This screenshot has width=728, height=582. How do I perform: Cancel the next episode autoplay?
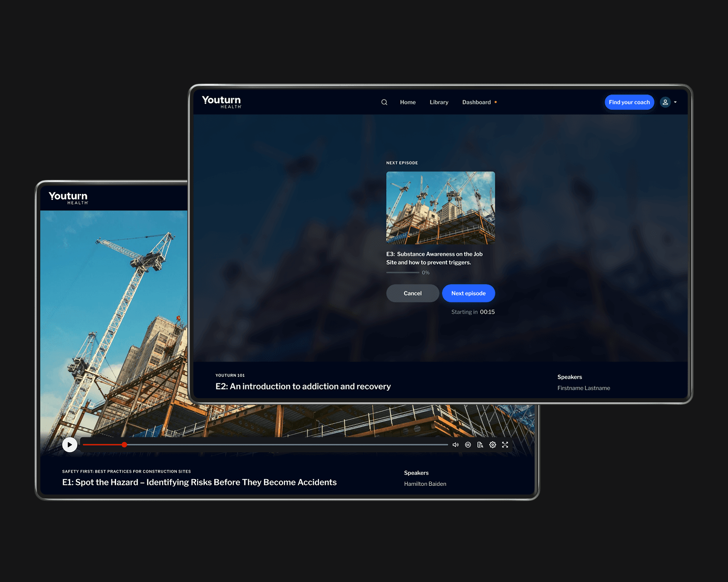point(412,293)
